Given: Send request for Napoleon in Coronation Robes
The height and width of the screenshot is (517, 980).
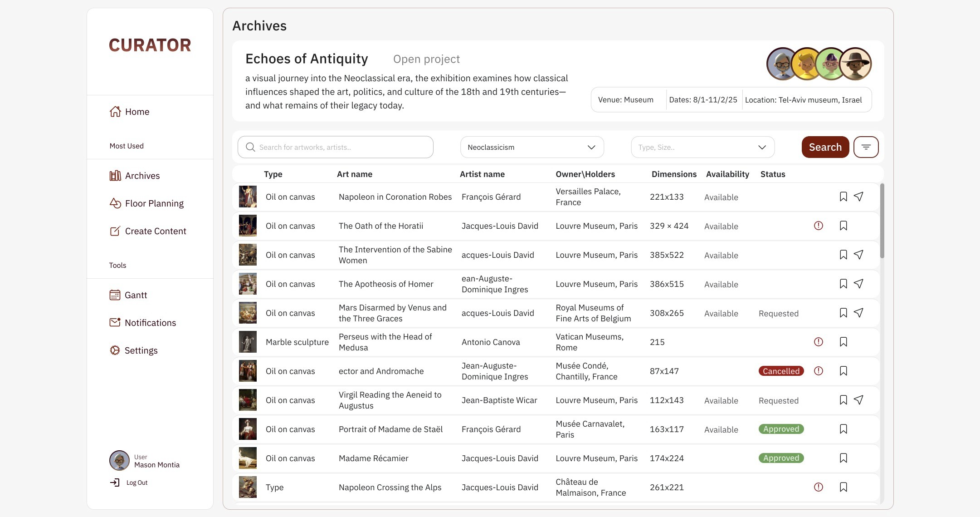Looking at the screenshot, I should [858, 197].
